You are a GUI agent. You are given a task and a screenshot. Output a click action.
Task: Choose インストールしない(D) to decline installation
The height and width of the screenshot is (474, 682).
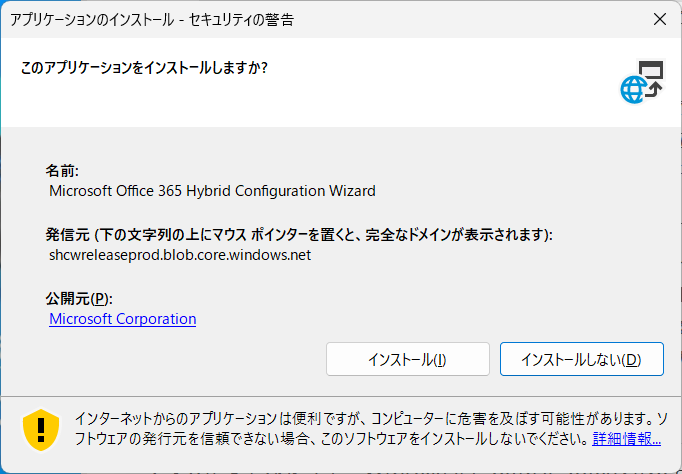click(582, 359)
